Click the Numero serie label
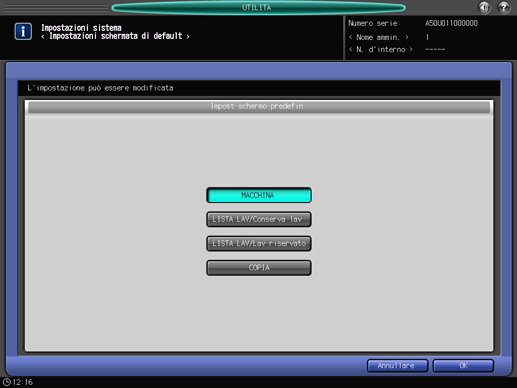The image size is (517, 388). pyautogui.click(x=374, y=23)
